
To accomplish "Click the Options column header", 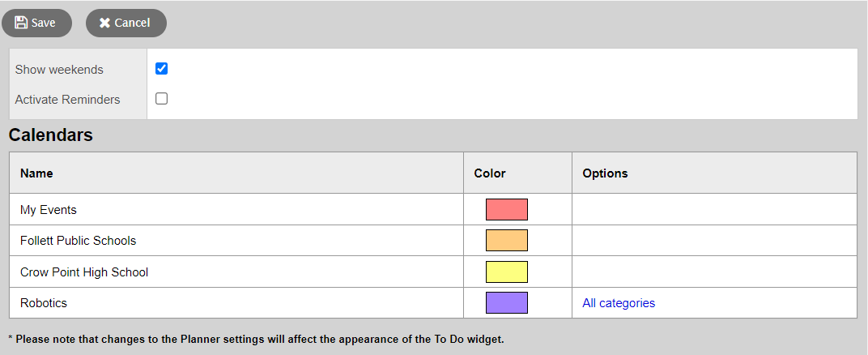I will (605, 173).
